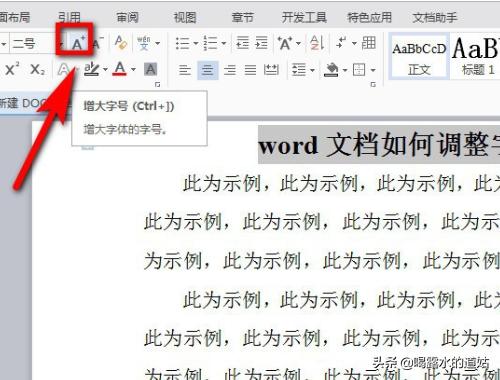Screen dimensions: 500x380
Task: Click the clear formatting eraser icon
Action: tap(120, 43)
